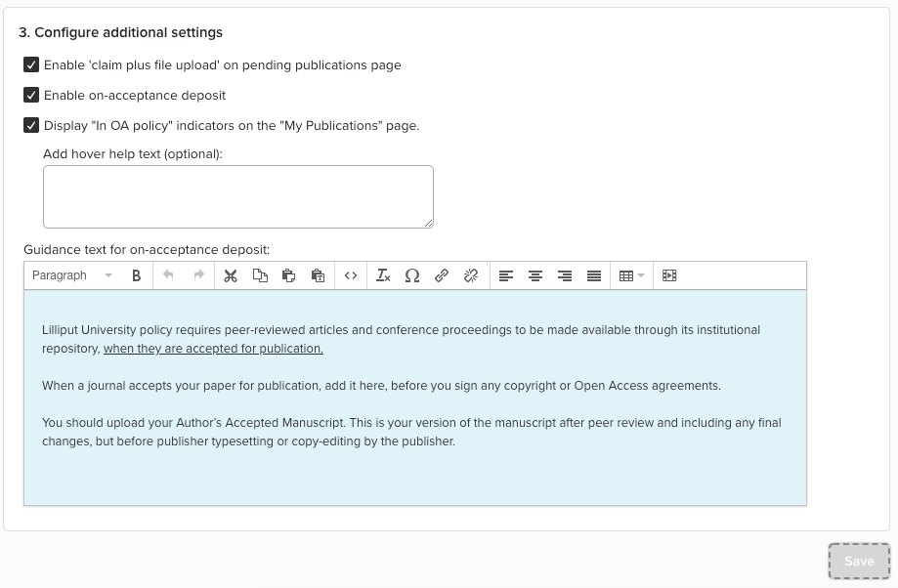
Task: Click the remove link icon
Action: 471,275
